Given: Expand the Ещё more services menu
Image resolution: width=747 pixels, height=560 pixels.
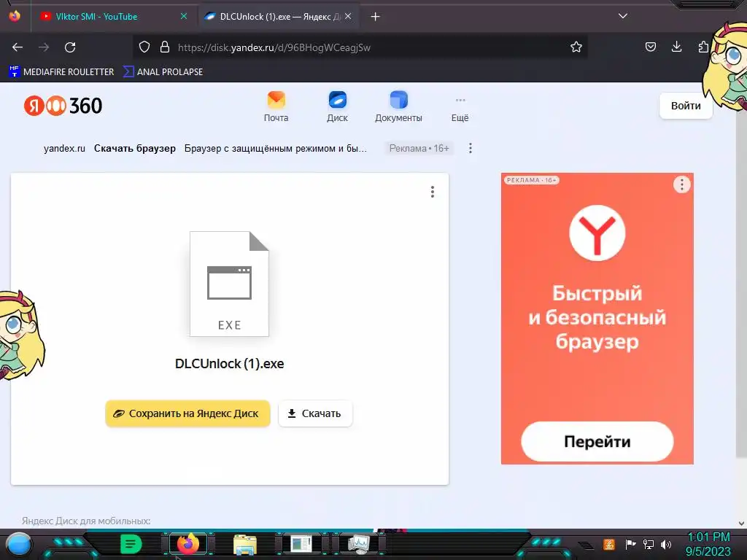Looking at the screenshot, I should [460, 110].
